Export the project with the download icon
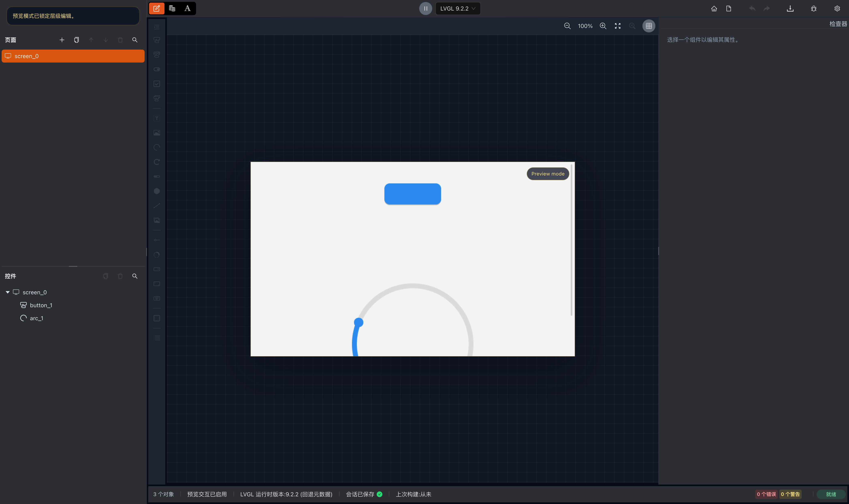849x504 pixels. click(790, 9)
